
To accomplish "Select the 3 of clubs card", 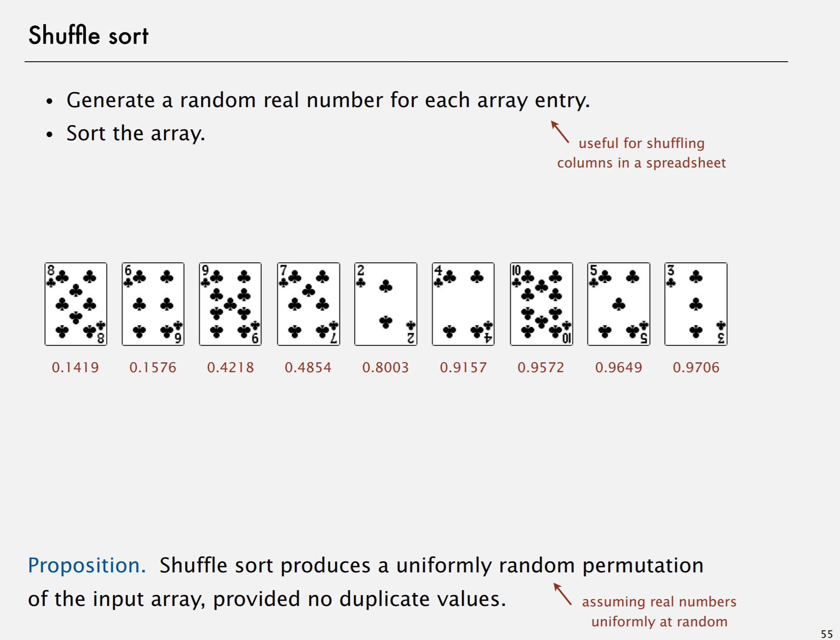I will 696,304.
